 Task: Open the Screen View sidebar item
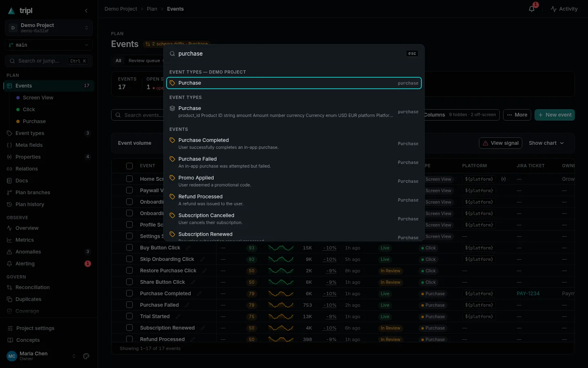38,98
